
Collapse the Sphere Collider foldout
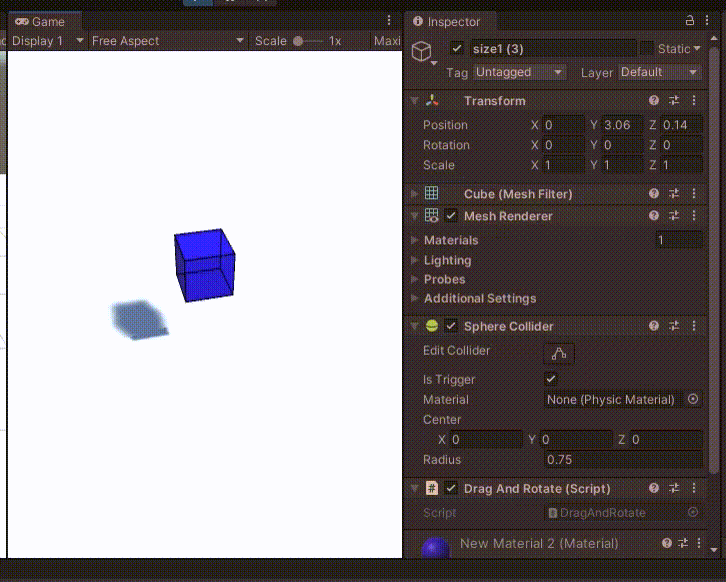coord(415,326)
